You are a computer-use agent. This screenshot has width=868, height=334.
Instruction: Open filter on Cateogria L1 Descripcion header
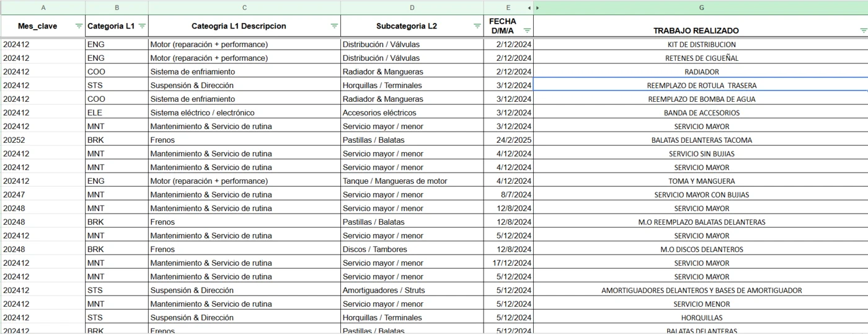coord(334,26)
